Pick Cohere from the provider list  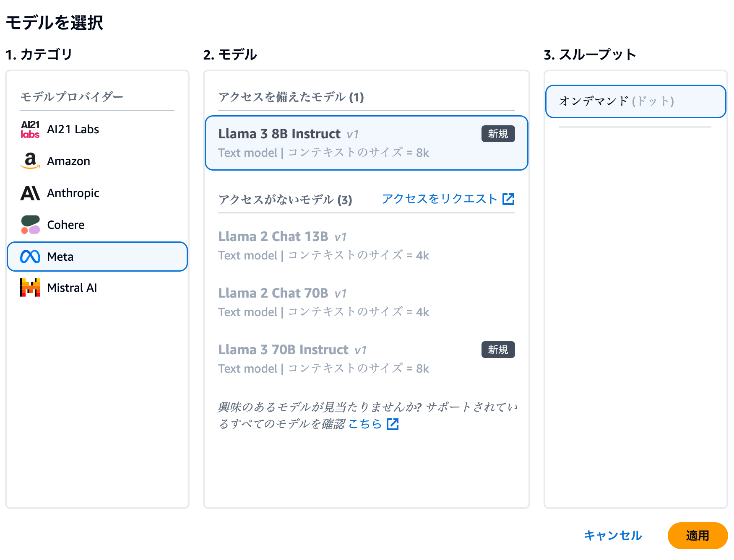[x=97, y=225]
